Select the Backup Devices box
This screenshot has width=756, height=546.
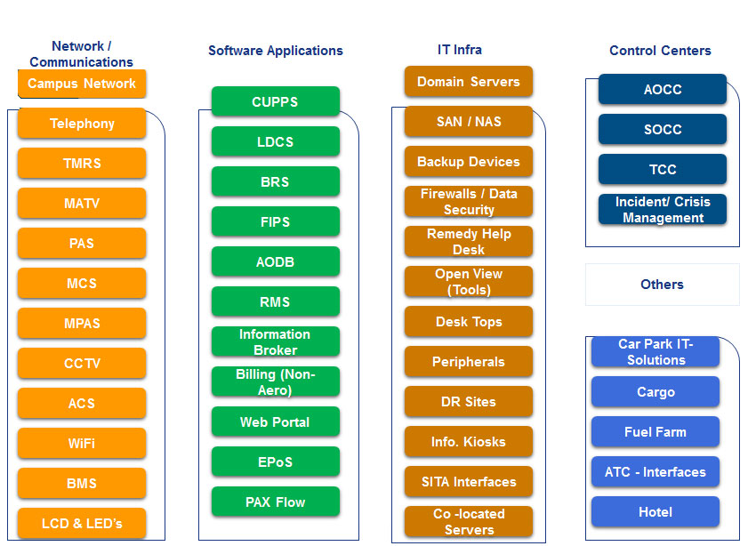click(x=469, y=162)
